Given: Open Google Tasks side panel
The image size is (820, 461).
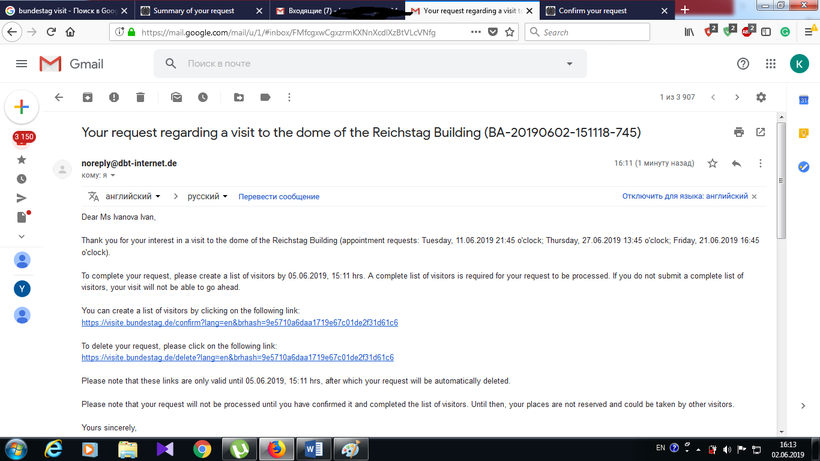Looking at the screenshot, I should (804, 167).
